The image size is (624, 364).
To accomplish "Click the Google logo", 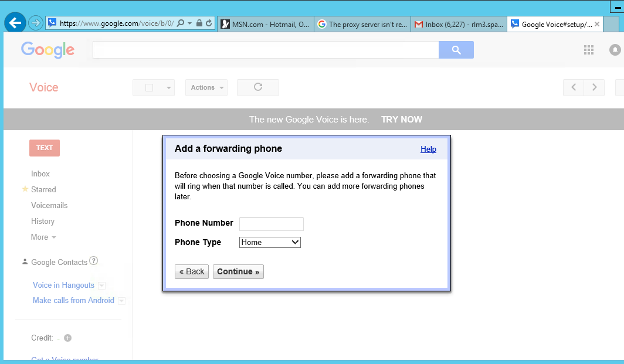I will [x=48, y=50].
